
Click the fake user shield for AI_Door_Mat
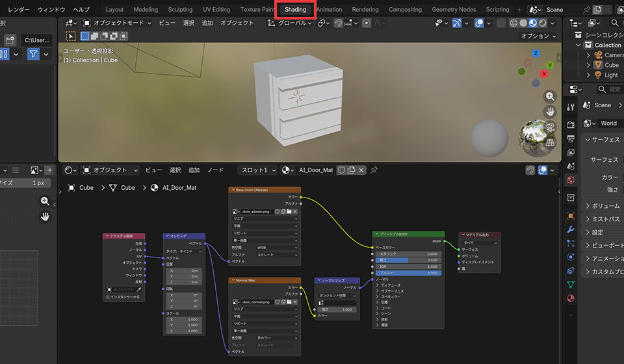[x=341, y=170]
